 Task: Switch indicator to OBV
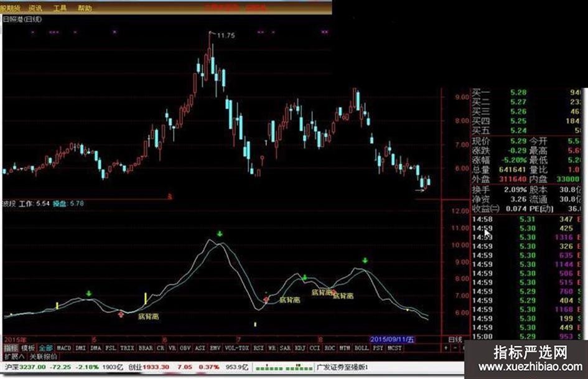185,349
